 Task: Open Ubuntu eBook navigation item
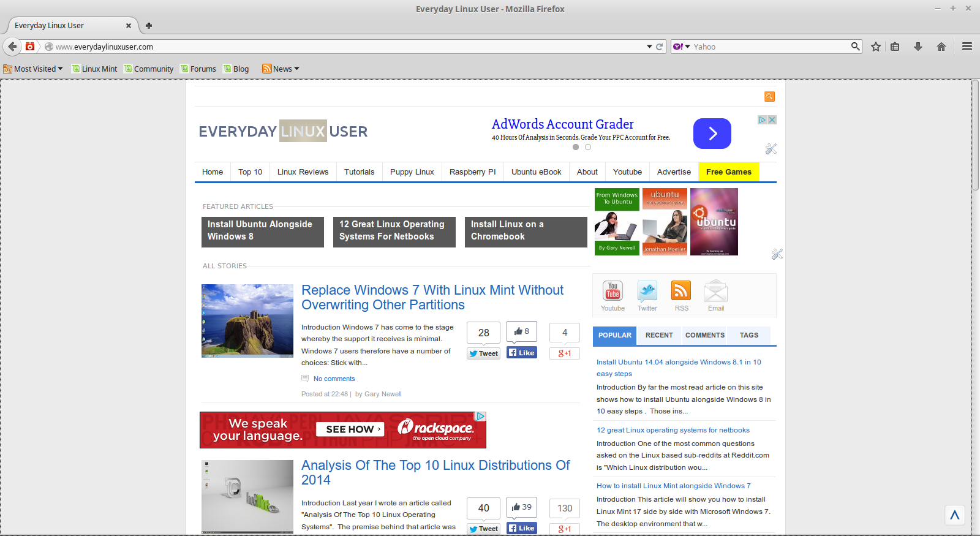click(536, 172)
